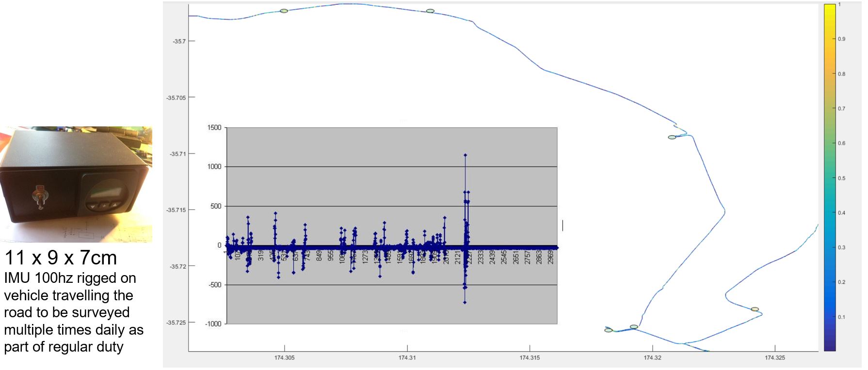Click the oval marker near longitude 174.305
The width and height of the screenshot is (868, 370).
(x=284, y=11)
